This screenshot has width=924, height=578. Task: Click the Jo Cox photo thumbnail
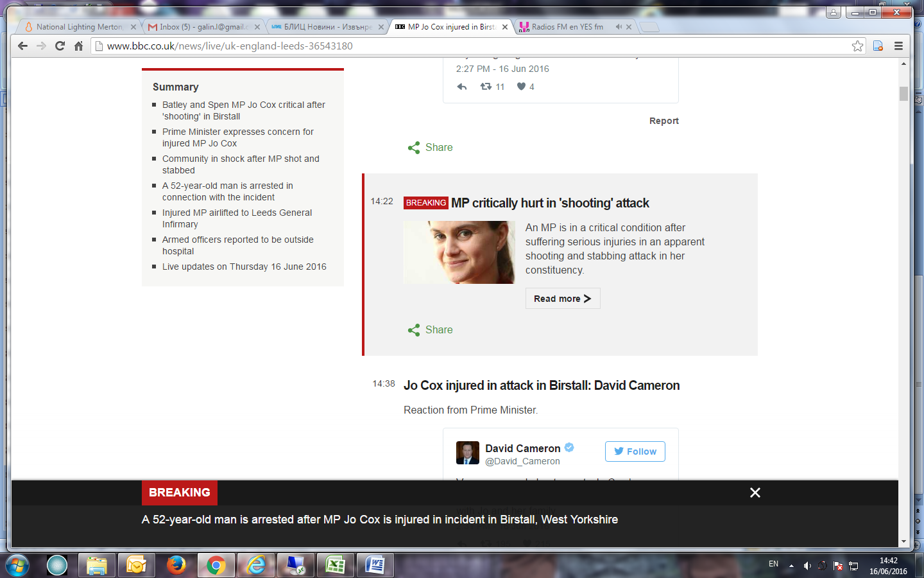459,252
